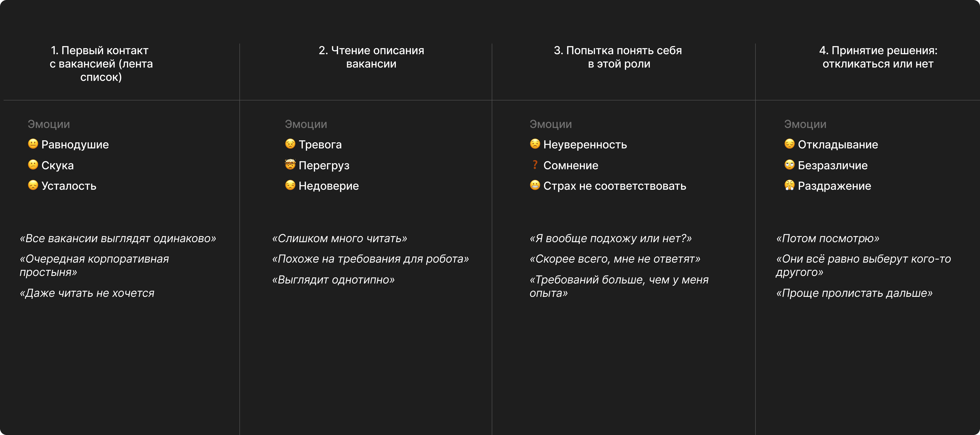Click the red question mark beside Сомнение

pos(535,165)
